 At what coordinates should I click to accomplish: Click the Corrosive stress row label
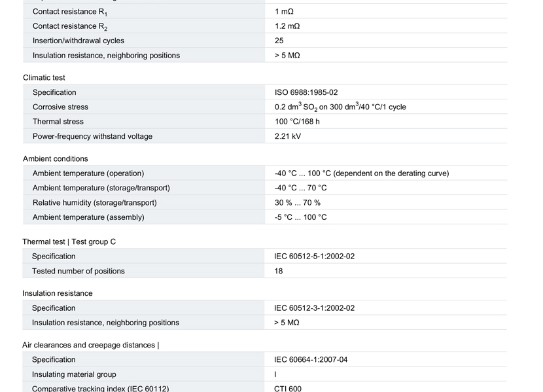(x=60, y=107)
